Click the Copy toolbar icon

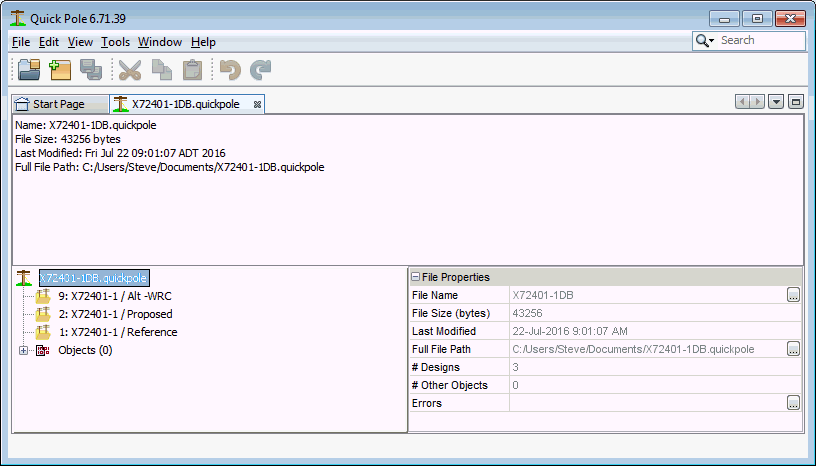(x=161, y=70)
